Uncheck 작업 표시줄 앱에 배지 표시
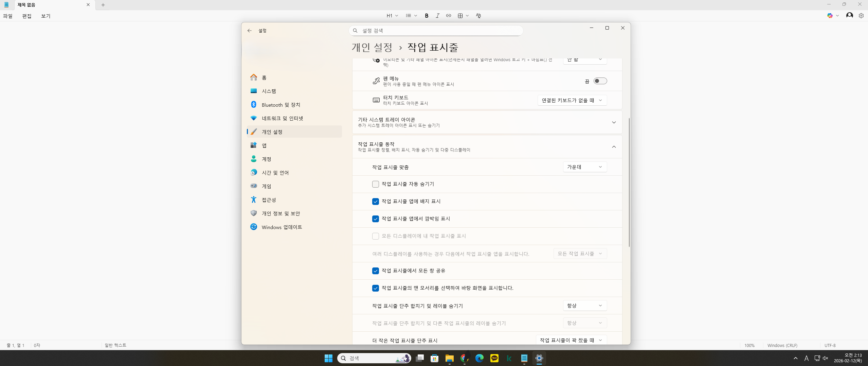This screenshot has width=868, height=366. coord(375,201)
